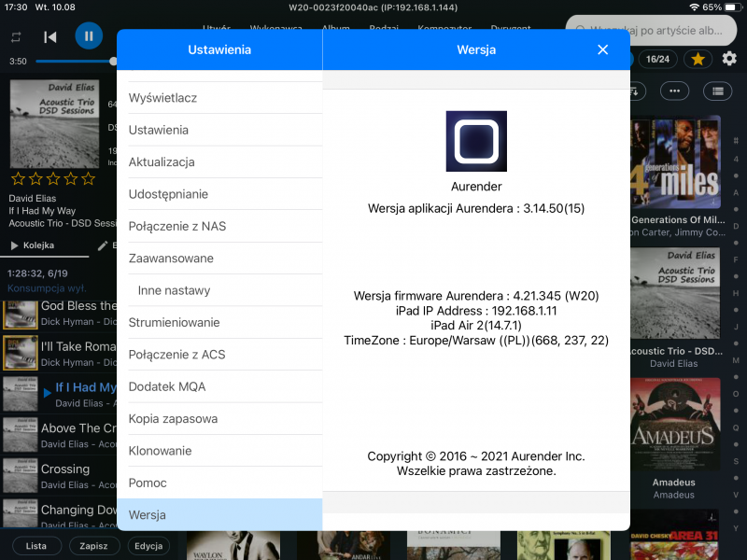
Task: Open Dodatek MQA settings
Action: click(x=219, y=386)
